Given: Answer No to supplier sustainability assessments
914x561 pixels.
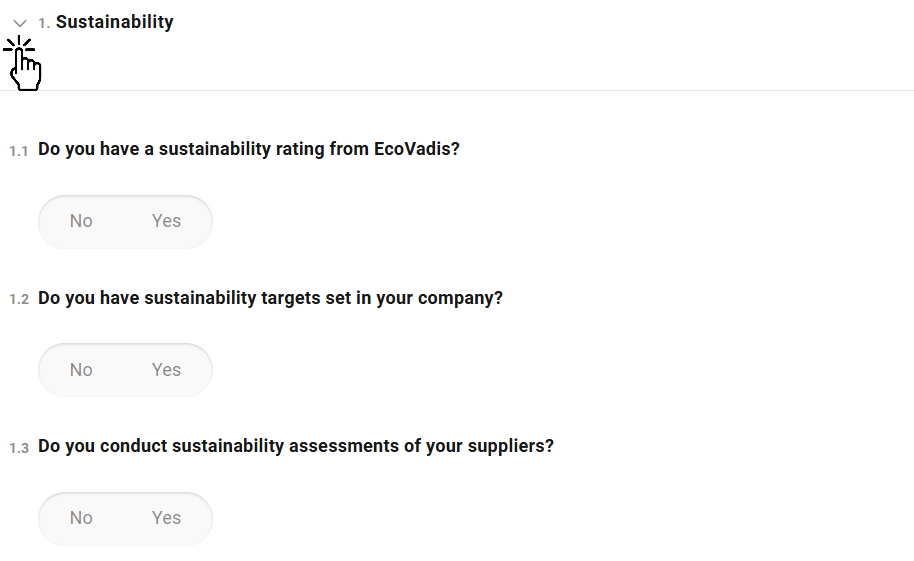Looking at the screenshot, I should pos(81,518).
